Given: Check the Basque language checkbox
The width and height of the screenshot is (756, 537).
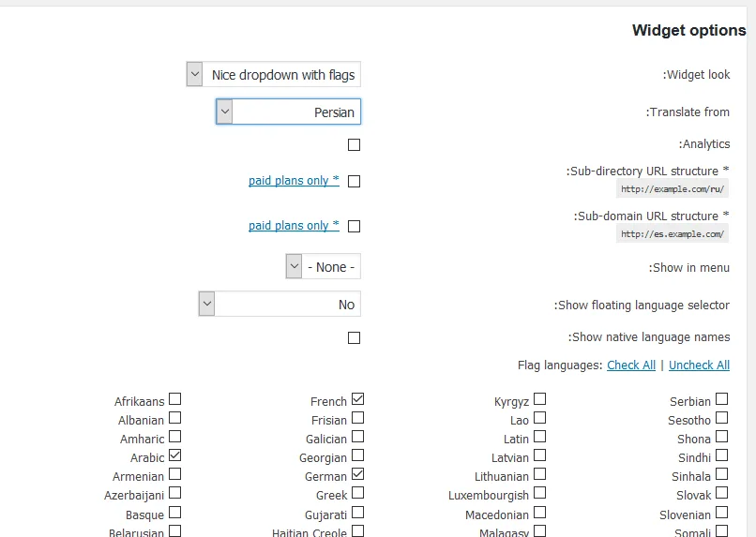Looking at the screenshot, I should (175, 513).
